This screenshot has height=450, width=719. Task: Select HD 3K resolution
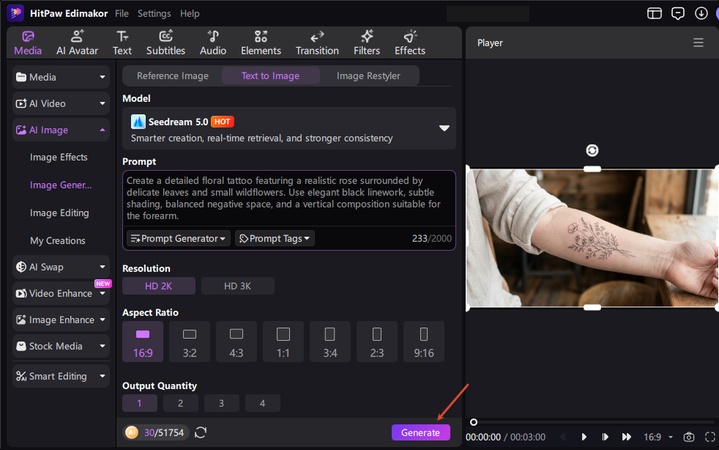238,286
